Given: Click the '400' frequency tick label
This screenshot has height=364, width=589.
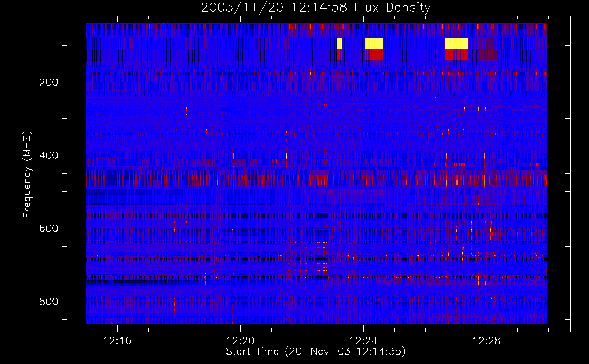Looking at the screenshot, I should (49, 155).
